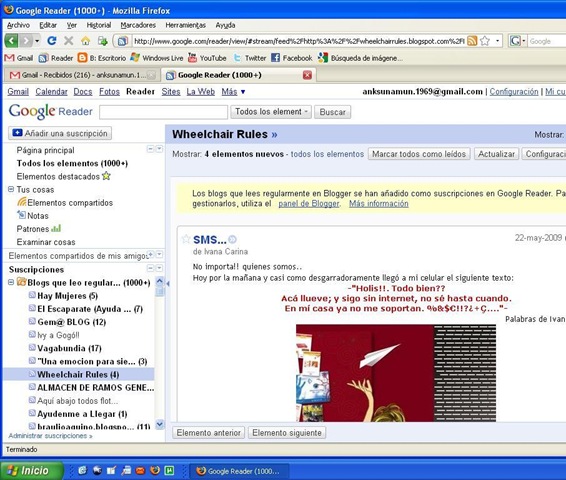The image size is (566, 480).
Task: Open the Reader bookmark in toolbar
Action: pos(56,58)
